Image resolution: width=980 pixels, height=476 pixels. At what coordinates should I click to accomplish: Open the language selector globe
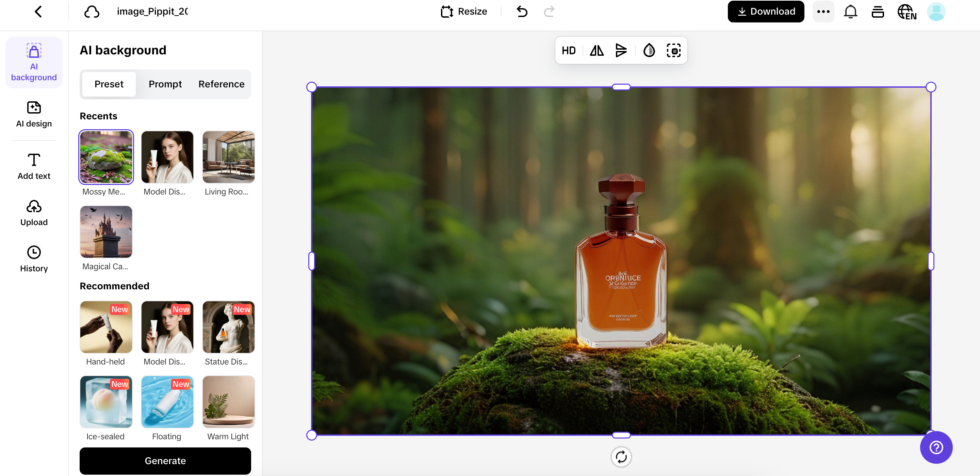click(x=906, y=12)
